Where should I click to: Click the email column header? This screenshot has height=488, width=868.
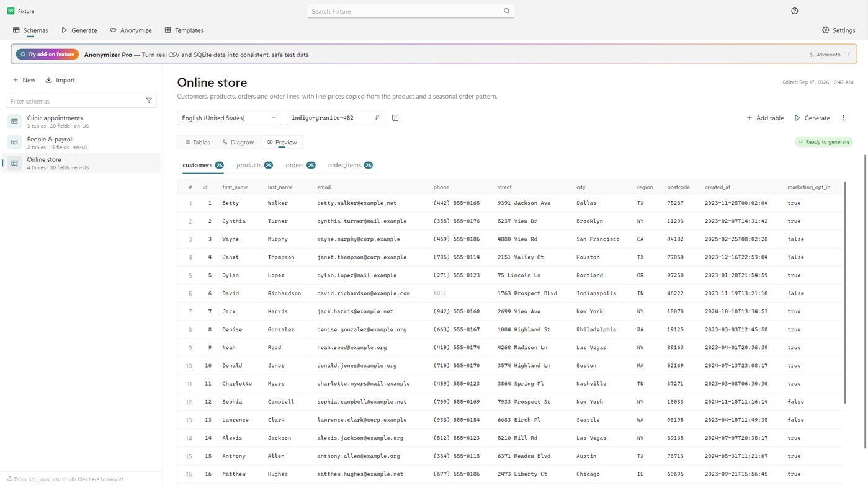coord(324,187)
